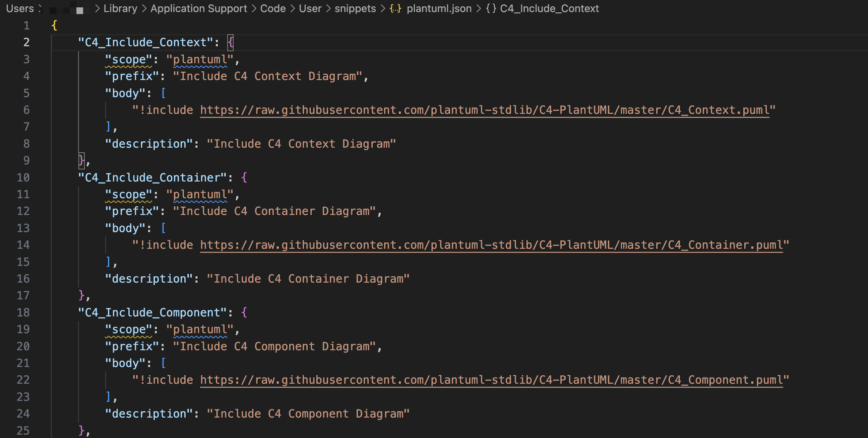
Task: Open the snippets breadcrumb folder
Action: tap(355, 8)
